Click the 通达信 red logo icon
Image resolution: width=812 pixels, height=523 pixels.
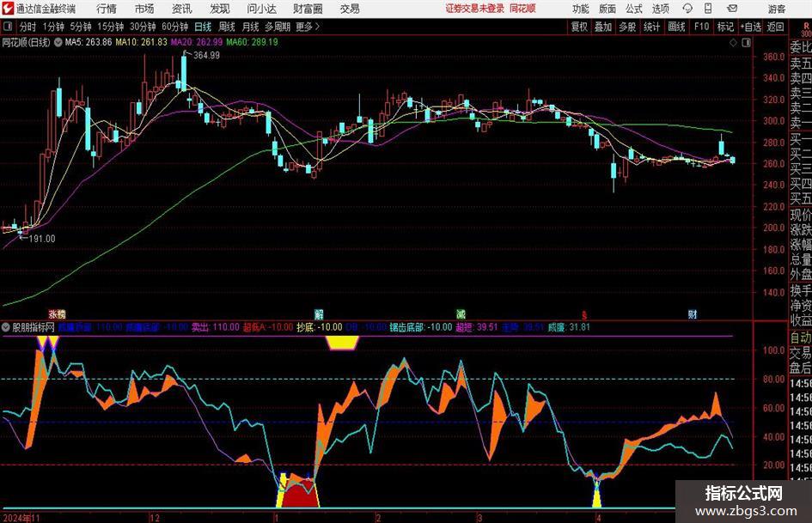(8, 9)
